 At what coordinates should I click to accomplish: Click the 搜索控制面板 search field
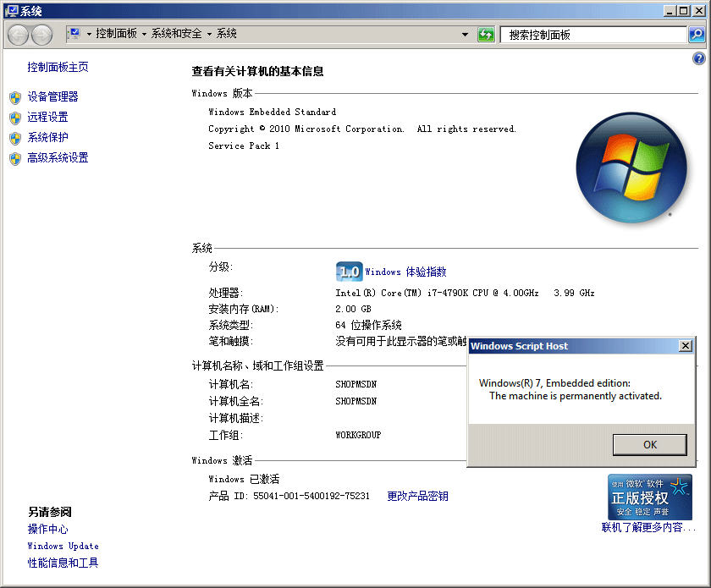592,35
